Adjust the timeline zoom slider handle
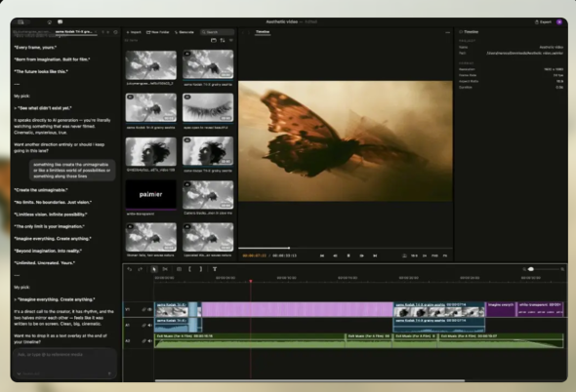 pyautogui.click(x=531, y=269)
